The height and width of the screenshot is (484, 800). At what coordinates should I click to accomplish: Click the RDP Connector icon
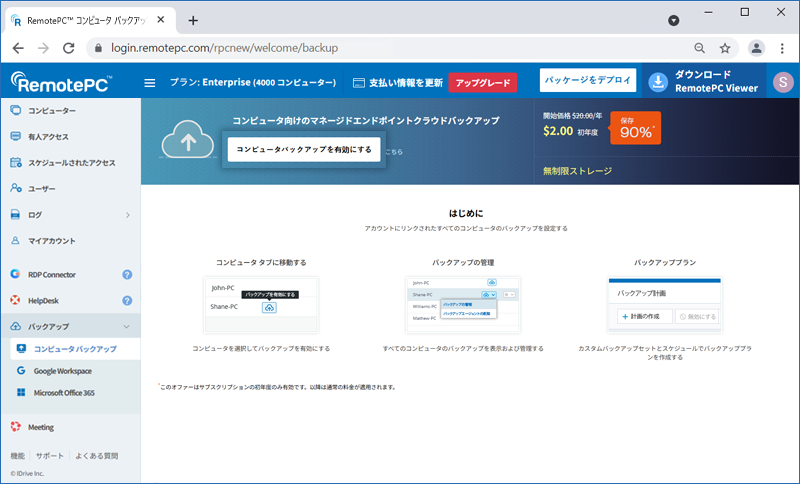pos(15,274)
